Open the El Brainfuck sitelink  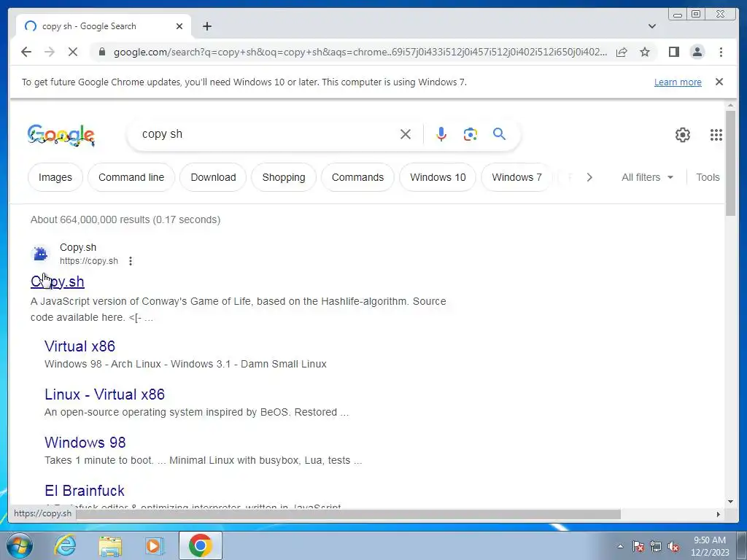pos(85,491)
